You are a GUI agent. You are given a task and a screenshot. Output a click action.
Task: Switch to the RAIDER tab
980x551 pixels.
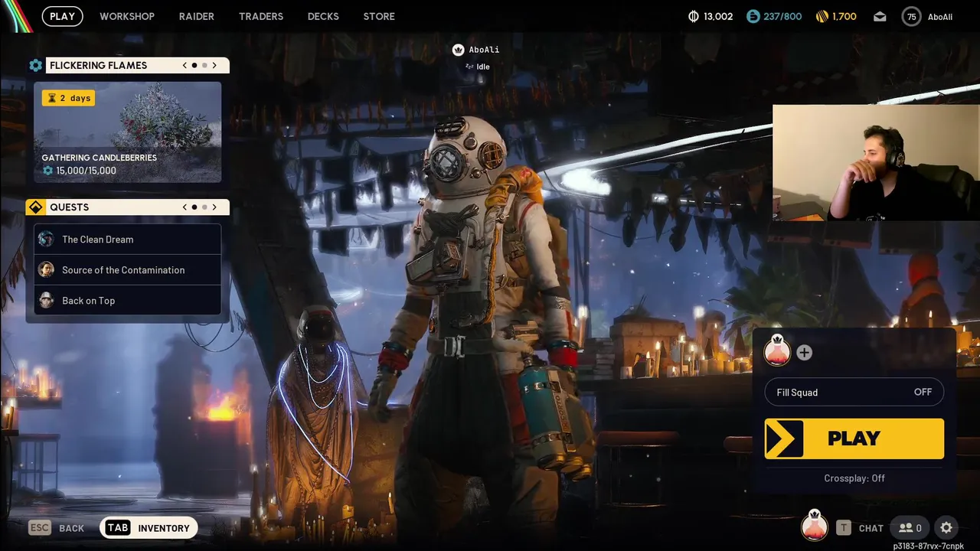click(x=197, y=16)
